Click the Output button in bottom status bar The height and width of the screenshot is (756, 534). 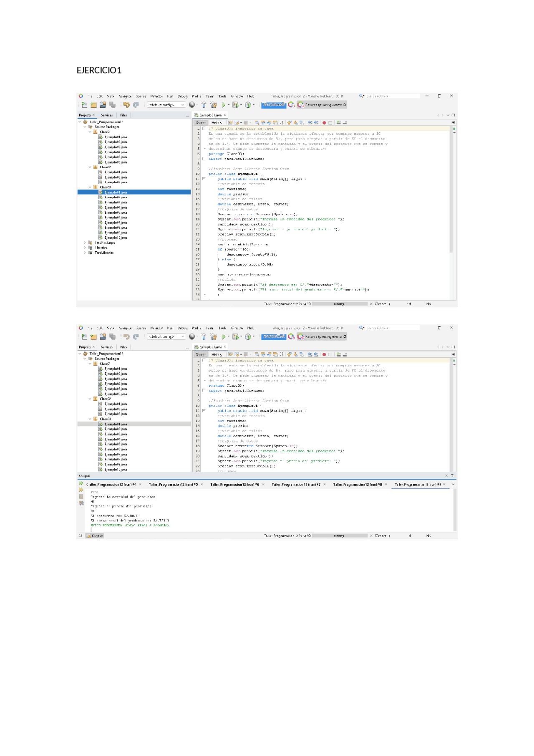pos(95,536)
